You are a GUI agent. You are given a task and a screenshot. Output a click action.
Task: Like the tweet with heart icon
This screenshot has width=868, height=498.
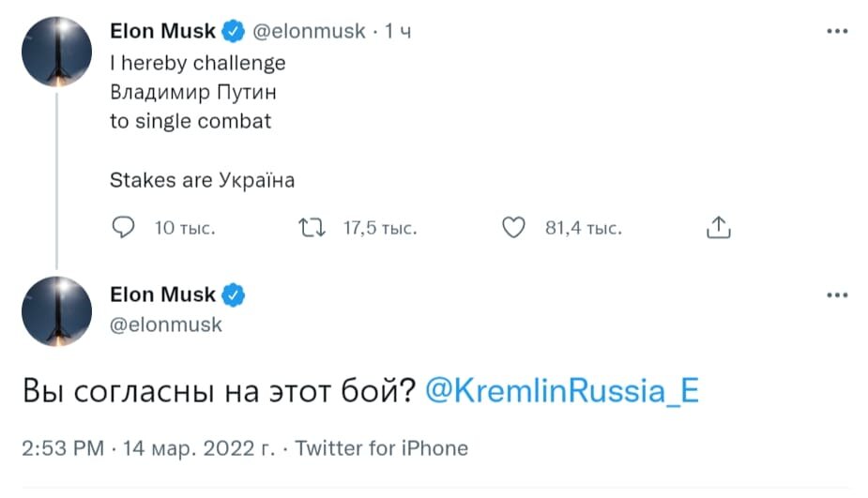[x=513, y=227]
